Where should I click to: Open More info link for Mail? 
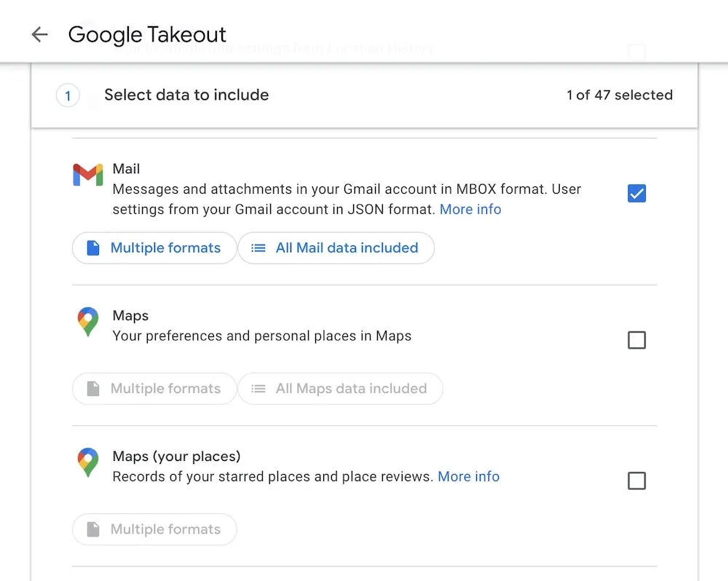point(470,210)
